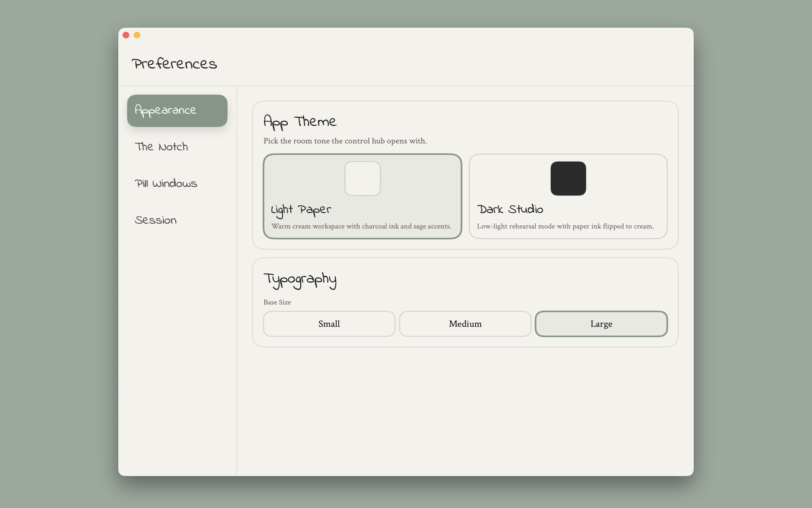Image resolution: width=812 pixels, height=508 pixels.
Task: Click the light cream color swatch
Action: pyautogui.click(x=362, y=178)
